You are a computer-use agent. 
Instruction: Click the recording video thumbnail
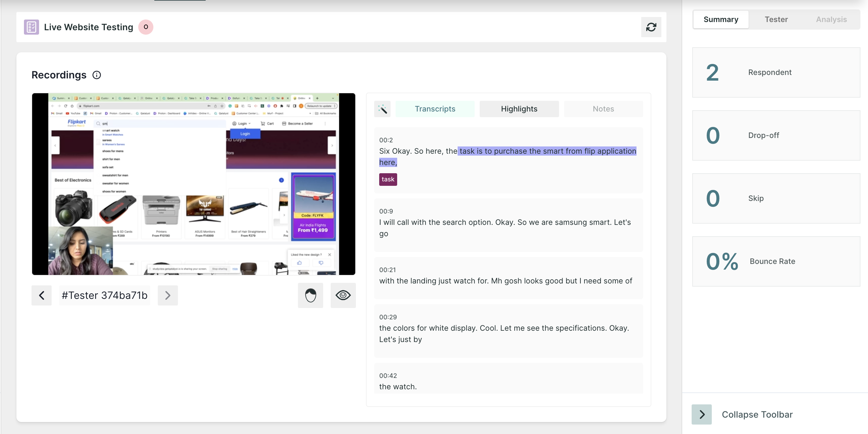pos(193,184)
